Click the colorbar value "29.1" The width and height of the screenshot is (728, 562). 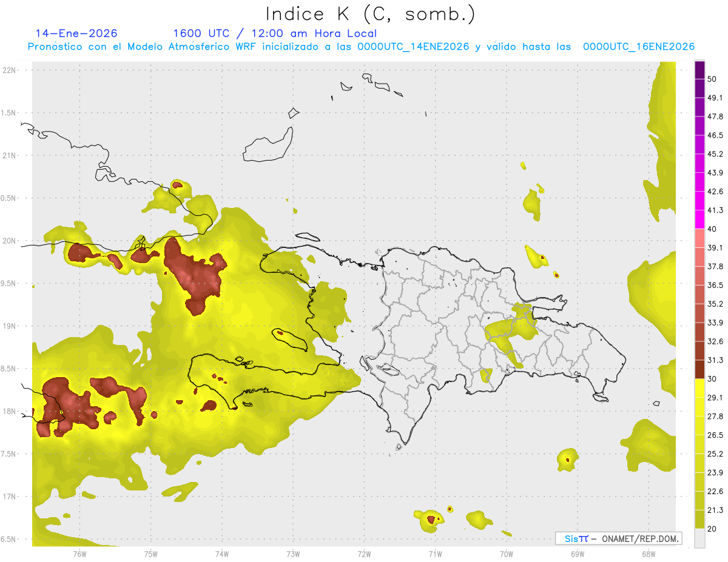[715, 398]
